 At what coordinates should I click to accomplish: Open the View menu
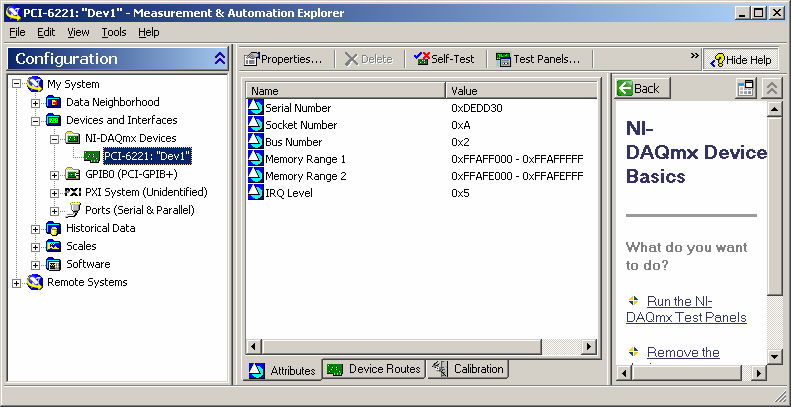[x=78, y=32]
